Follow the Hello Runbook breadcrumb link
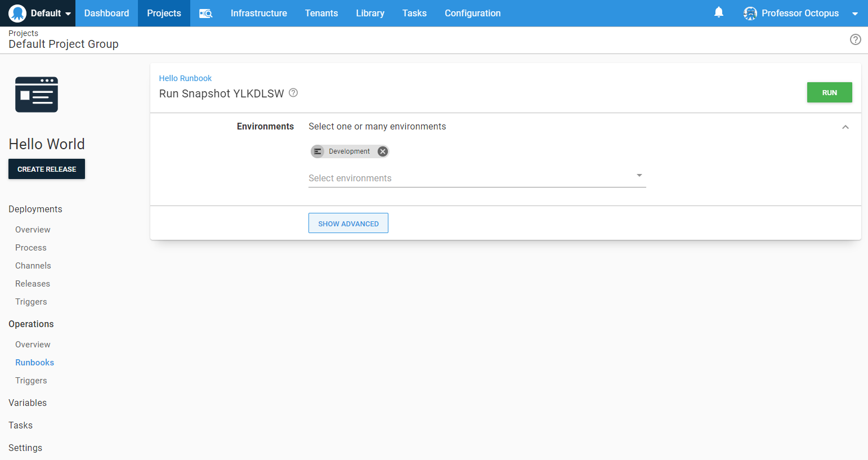The height and width of the screenshot is (460, 868). click(185, 78)
